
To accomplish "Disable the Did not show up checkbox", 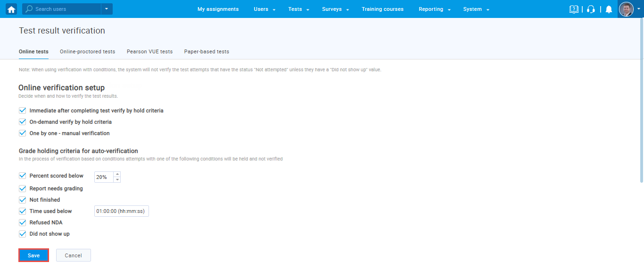I will click(x=22, y=234).
